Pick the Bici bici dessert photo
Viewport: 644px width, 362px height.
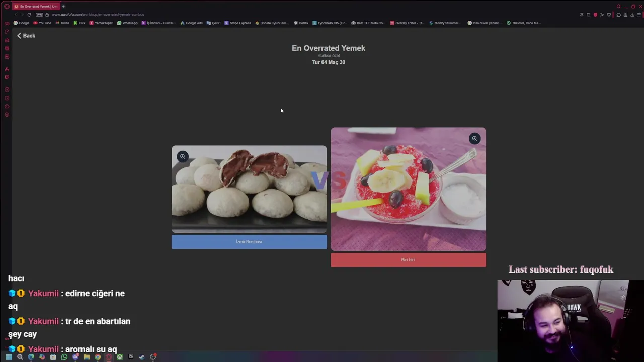tap(408, 189)
